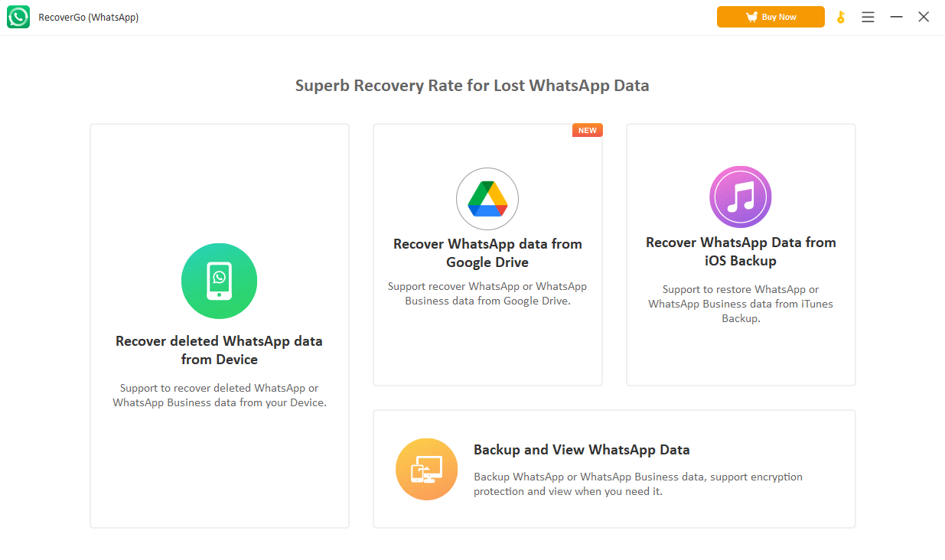This screenshot has width=945, height=560.
Task: Choose "Recover WhatsApp data from Google Drive" heading
Action: (487, 253)
